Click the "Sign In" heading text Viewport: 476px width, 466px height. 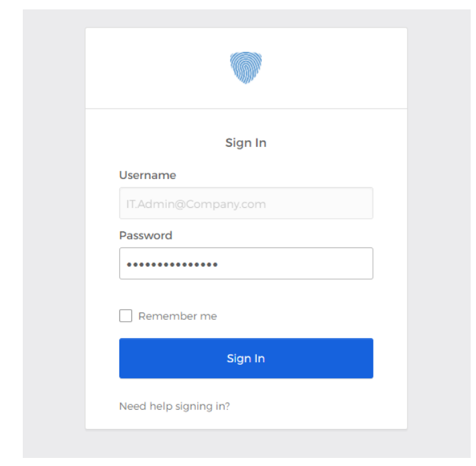pyautogui.click(x=245, y=143)
